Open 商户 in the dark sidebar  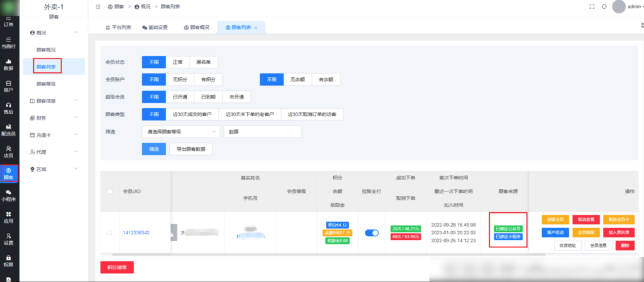pyautogui.click(x=9, y=86)
